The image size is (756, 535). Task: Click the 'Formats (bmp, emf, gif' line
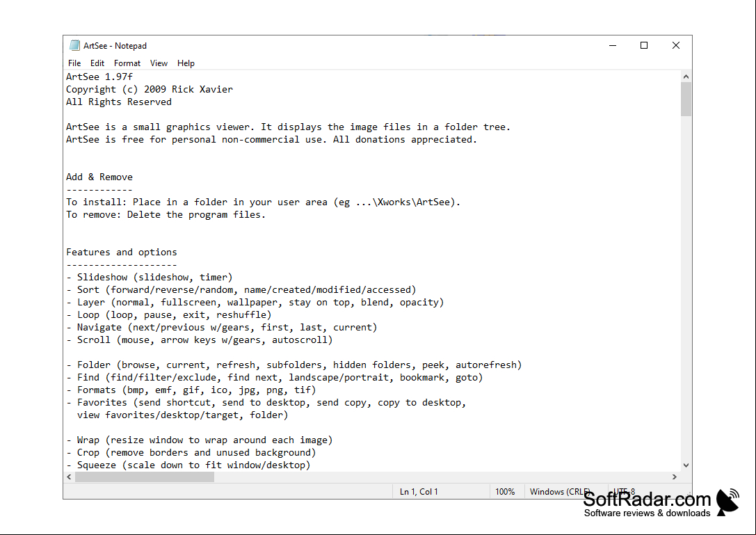(191, 390)
